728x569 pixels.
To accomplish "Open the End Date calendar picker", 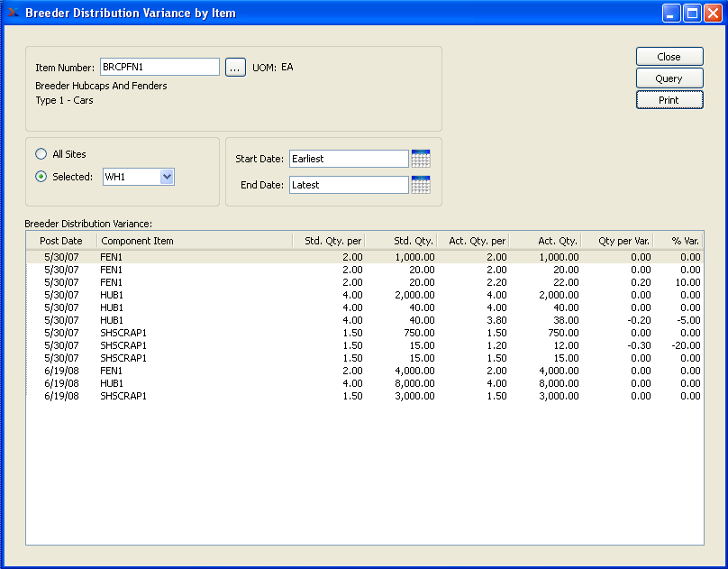I will click(x=420, y=185).
